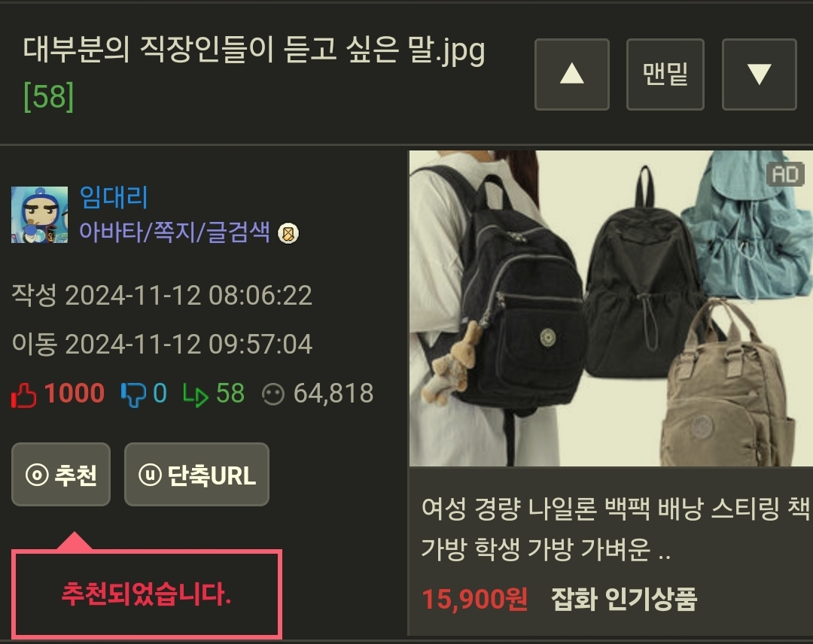813x644 pixels.
Task: Click the down arrow navigation button
Action: (759, 74)
